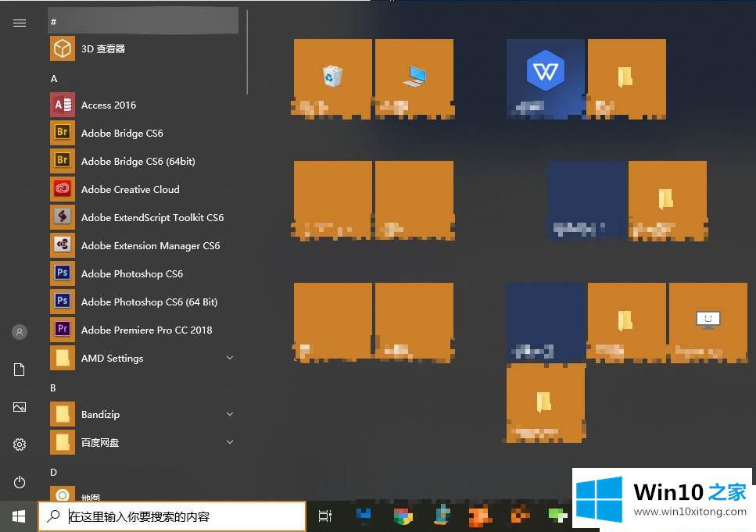Expand the Bandizip folder chevron
The height and width of the screenshot is (532, 756).
pyautogui.click(x=230, y=413)
